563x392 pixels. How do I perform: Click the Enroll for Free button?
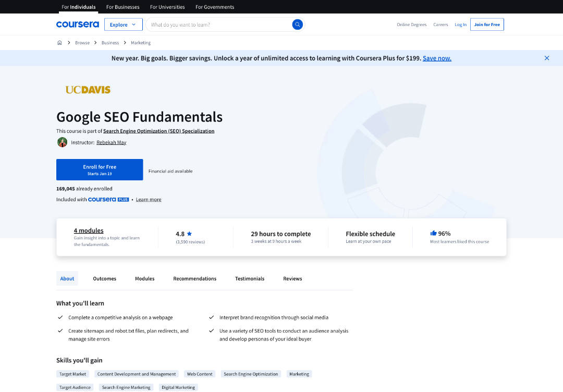(100, 169)
